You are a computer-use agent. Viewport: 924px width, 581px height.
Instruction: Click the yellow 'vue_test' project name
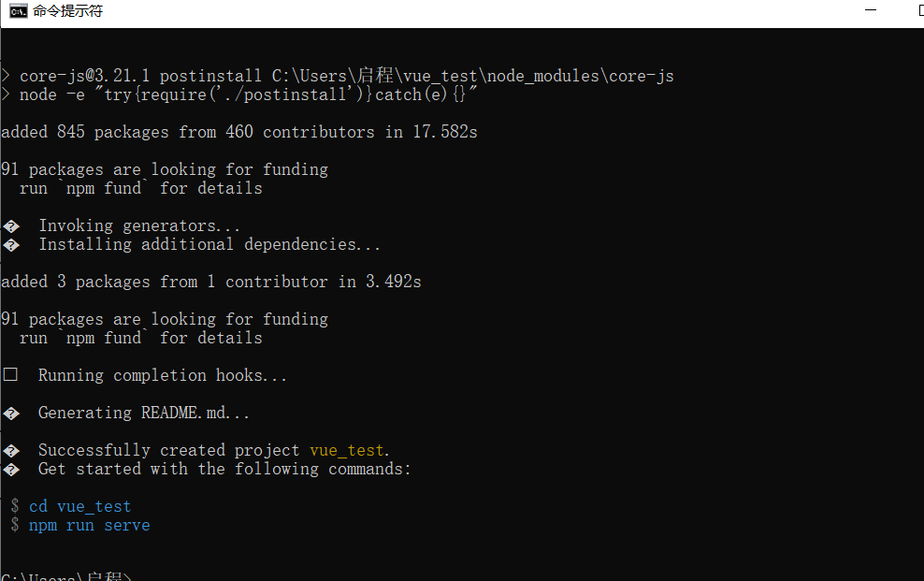(346, 450)
